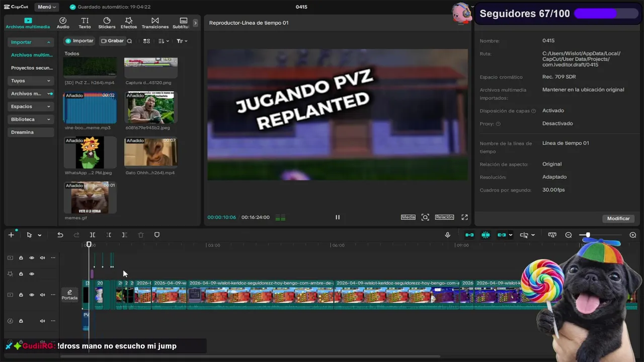The height and width of the screenshot is (362, 644).
Task: Click the search icon in media panel
Action: pos(129,41)
